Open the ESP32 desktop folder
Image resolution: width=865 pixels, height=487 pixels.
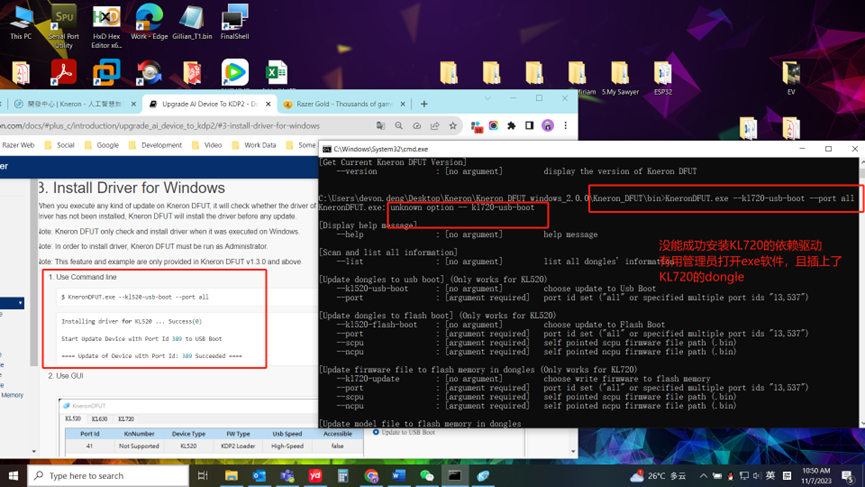click(x=663, y=78)
